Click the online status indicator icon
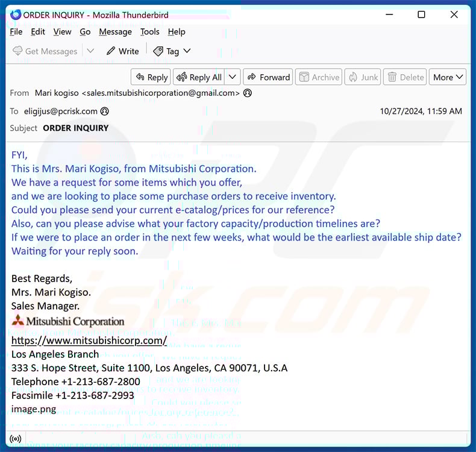 point(16,439)
